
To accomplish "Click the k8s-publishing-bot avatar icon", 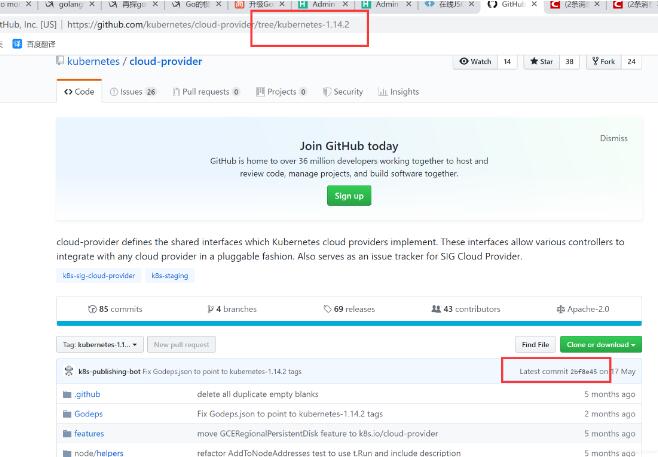I will [x=68, y=371].
